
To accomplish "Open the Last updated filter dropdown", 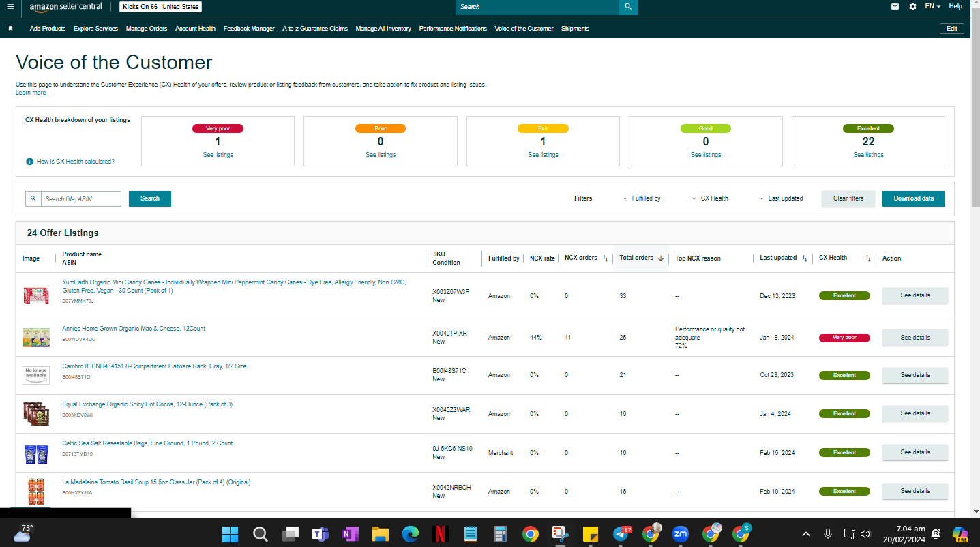I will (x=781, y=198).
